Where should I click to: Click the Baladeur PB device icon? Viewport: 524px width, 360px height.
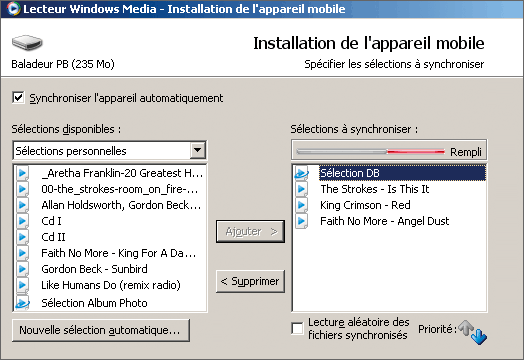[x=27, y=43]
